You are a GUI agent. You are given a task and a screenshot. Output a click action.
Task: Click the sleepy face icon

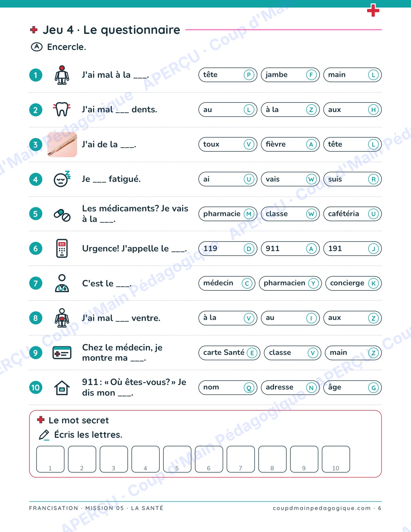pyautogui.click(x=62, y=179)
